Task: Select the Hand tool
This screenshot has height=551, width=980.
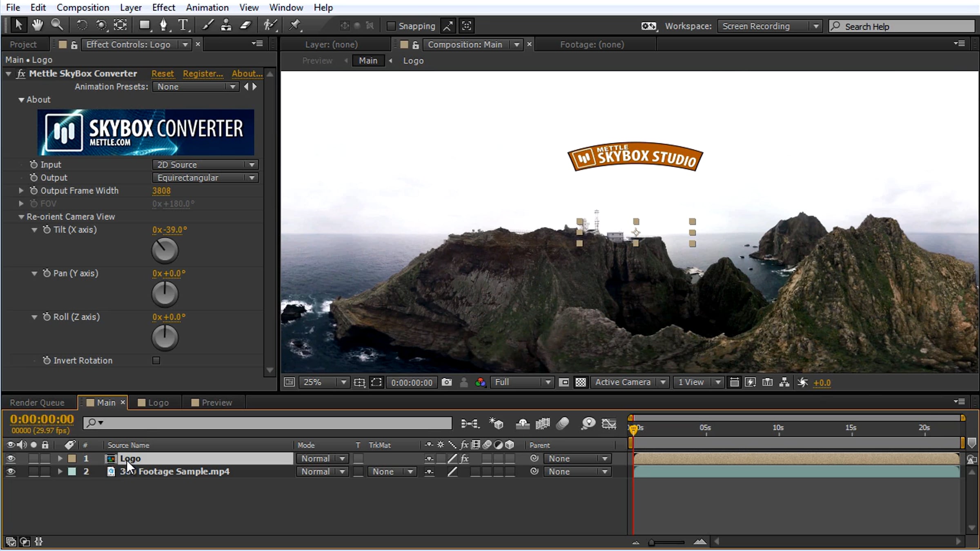Action: tap(38, 25)
